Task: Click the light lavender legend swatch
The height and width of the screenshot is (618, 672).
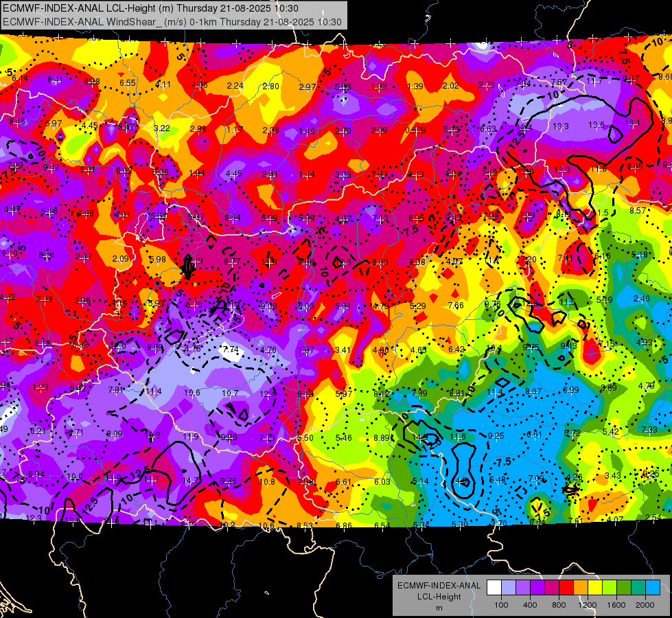Action: (x=508, y=588)
